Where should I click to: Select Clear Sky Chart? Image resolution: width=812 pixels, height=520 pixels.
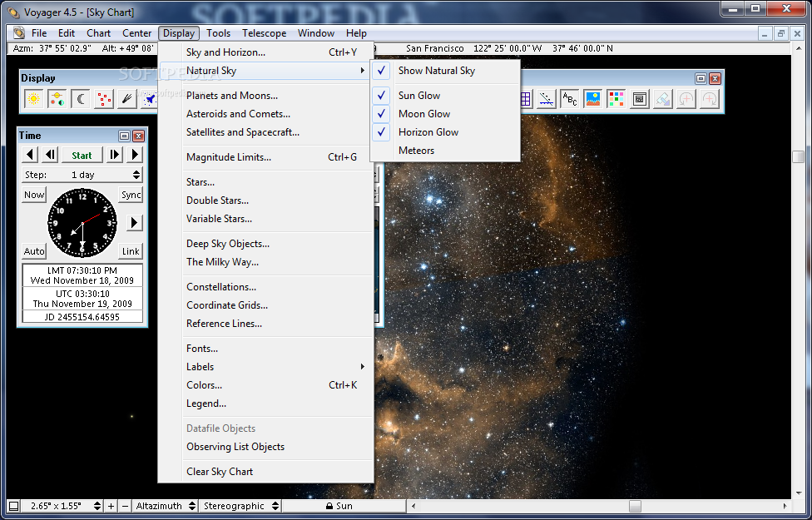[265, 471]
